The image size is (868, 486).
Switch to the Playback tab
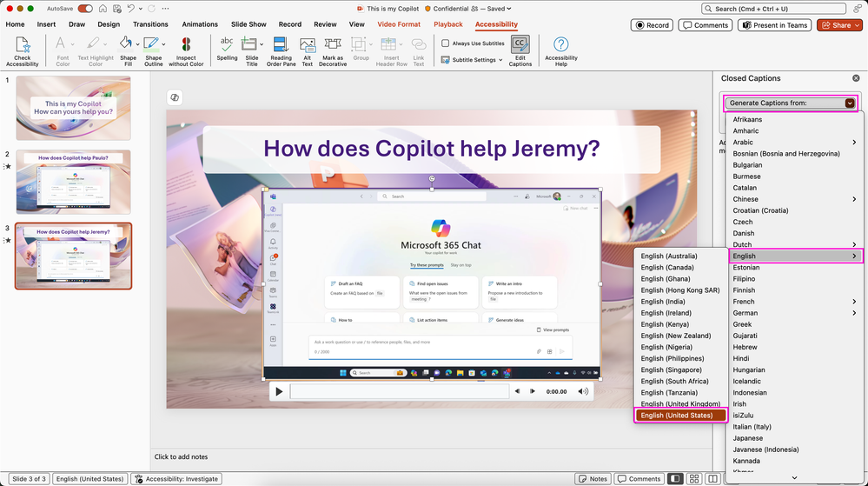point(448,24)
